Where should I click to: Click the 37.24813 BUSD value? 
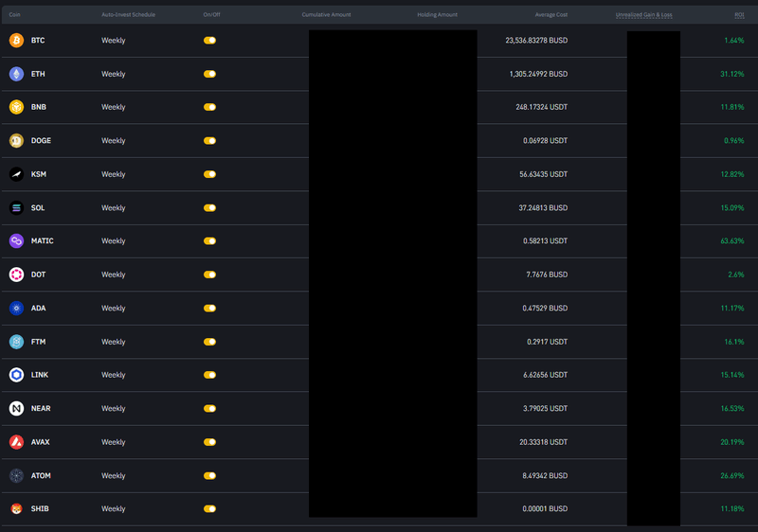pyautogui.click(x=543, y=207)
